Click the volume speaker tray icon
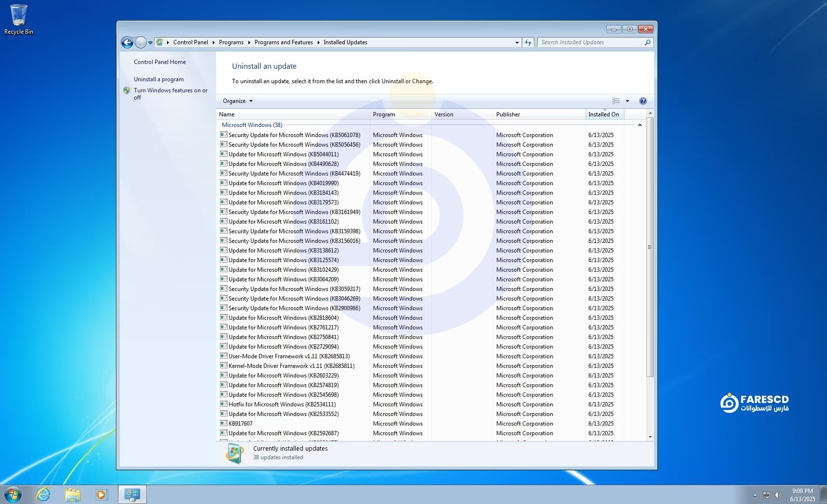Image resolution: width=827 pixels, height=504 pixels. [x=778, y=495]
